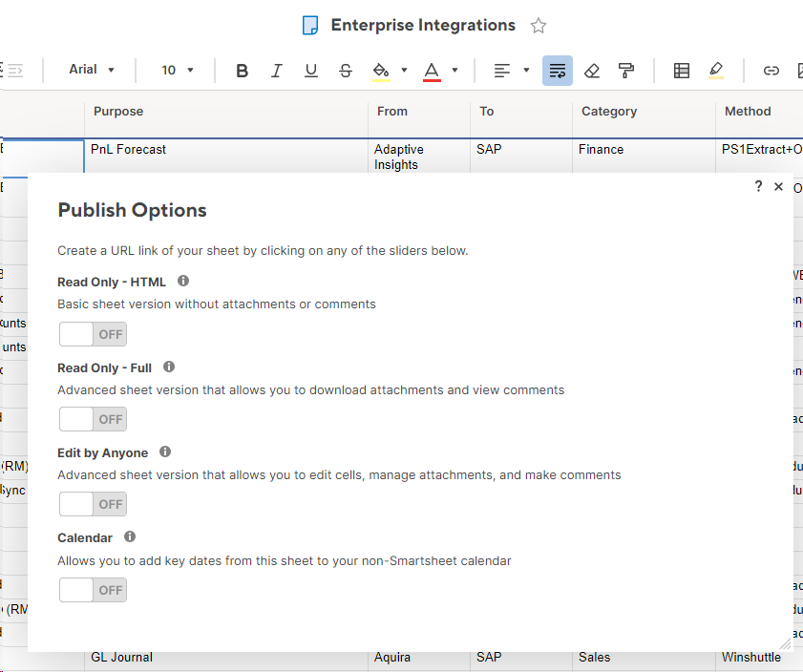Viewport: 803px width, 672px height.
Task: Select the PS1Extract method cell
Action: click(x=759, y=156)
